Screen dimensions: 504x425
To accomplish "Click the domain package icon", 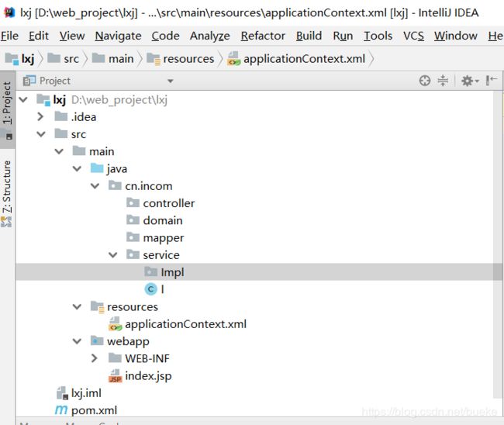I will [133, 220].
